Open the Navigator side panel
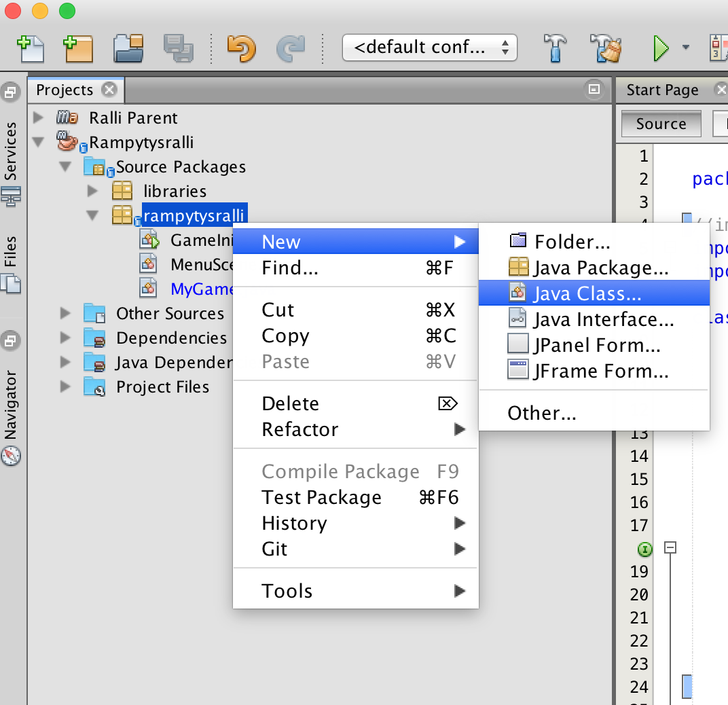 [x=10, y=405]
